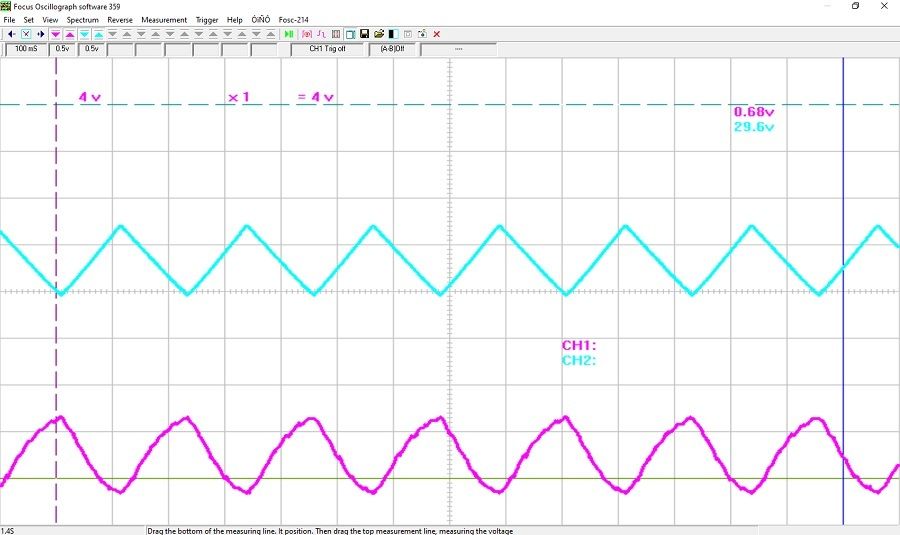This screenshot has height=535, width=900.
Task: Click the magenta up-triangle CH1 icon
Action: click(70, 34)
